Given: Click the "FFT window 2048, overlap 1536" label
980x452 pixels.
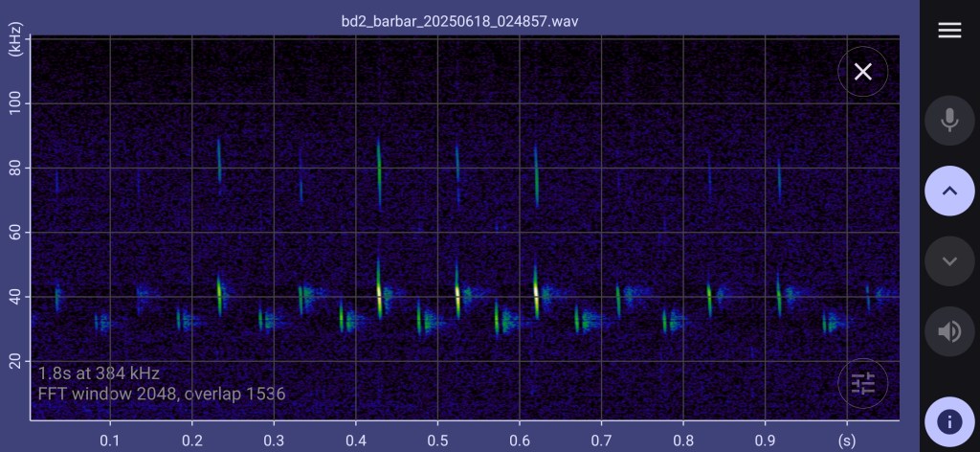Looking at the screenshot, I should 162,394.
